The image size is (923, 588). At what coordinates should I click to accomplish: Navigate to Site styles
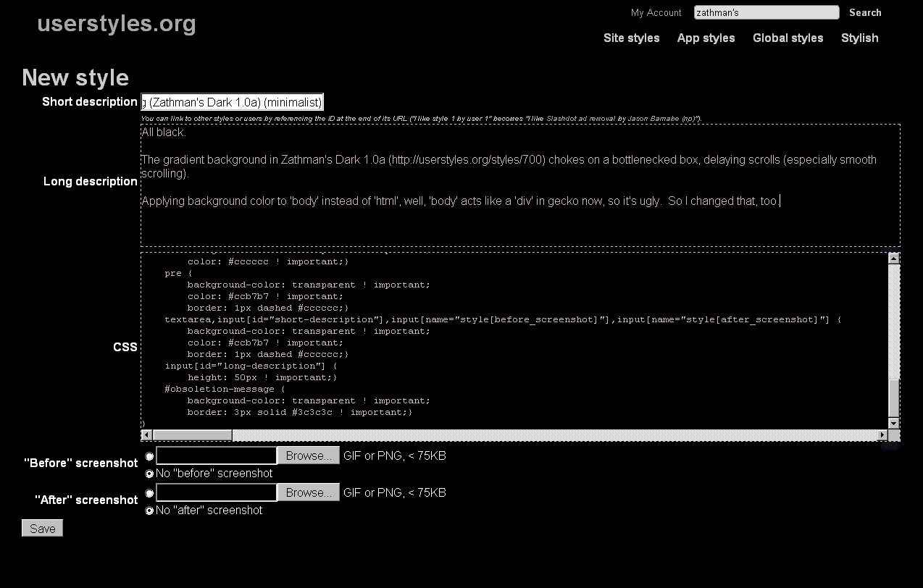(x=631, y=38)
